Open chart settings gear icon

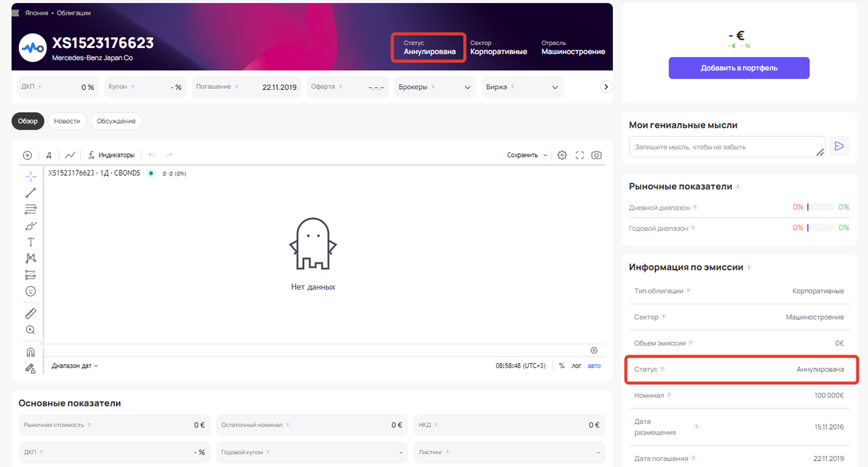point(562,155)
